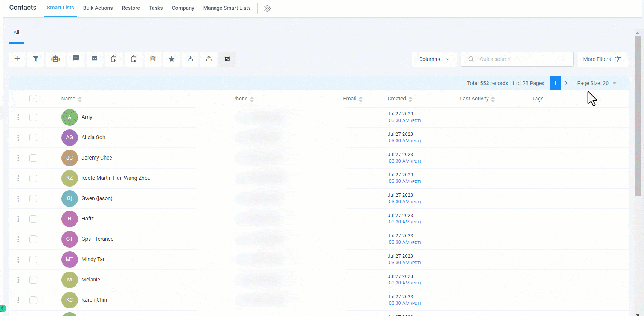Image resolution: width=644 pixels, height=316 pixels.
Task: Open the three-dot menu for Alicia Goh
Action: click(18, 138)
